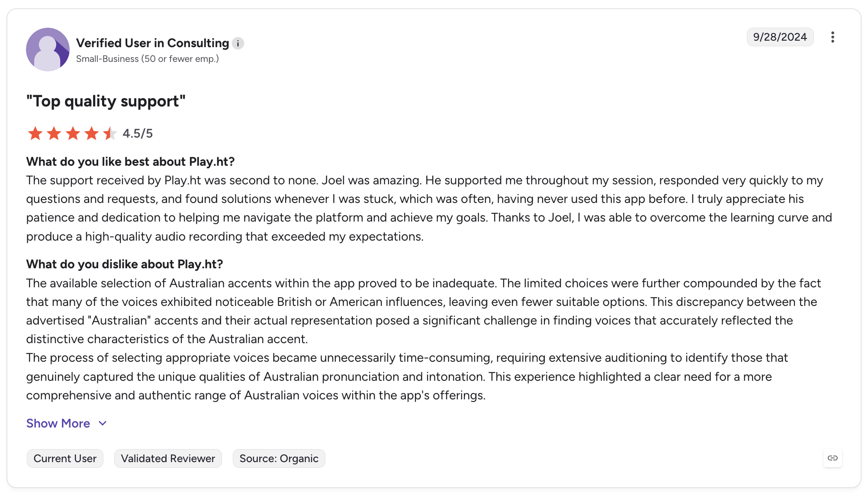Click the half-filled fifth star
Screen dimensions: 868x495
point(110,133)
